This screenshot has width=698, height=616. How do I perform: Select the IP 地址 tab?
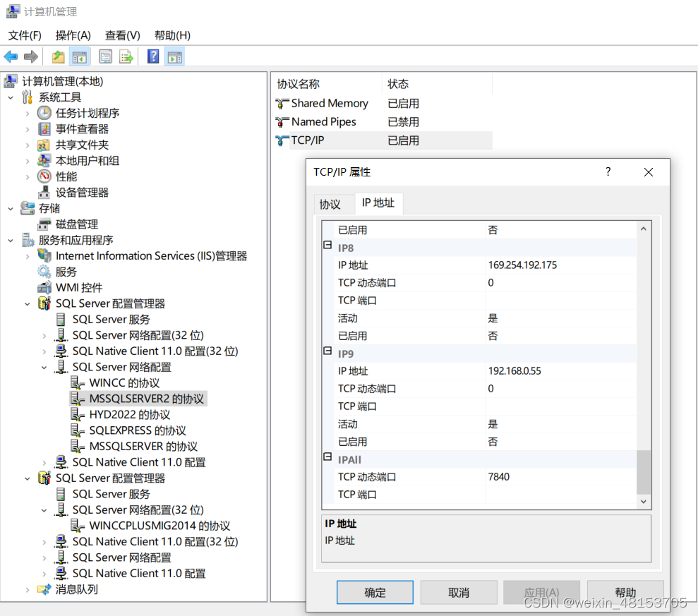(378, 203)
